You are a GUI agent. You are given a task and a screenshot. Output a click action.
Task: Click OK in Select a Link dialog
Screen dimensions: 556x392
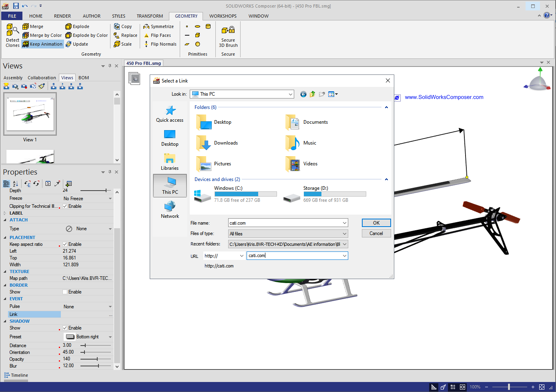pos(376,223)
